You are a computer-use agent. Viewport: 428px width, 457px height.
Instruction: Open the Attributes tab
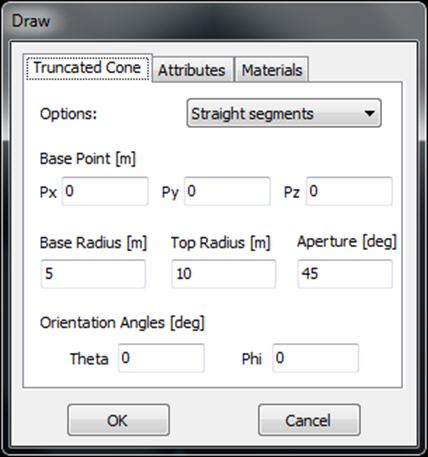[192, 70]
